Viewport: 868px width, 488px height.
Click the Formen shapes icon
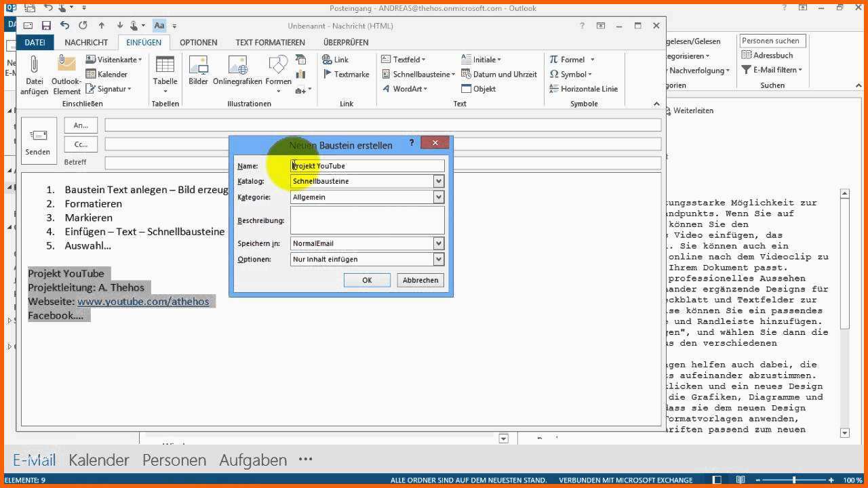278,66
